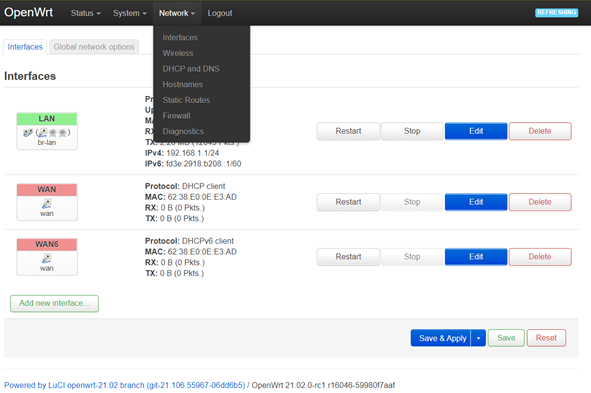Click the OpenWrt logo text

(29, 12)
